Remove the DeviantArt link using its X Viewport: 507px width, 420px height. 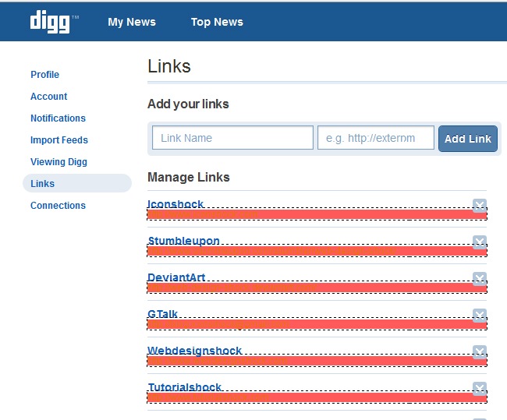(x=480, y=279)
